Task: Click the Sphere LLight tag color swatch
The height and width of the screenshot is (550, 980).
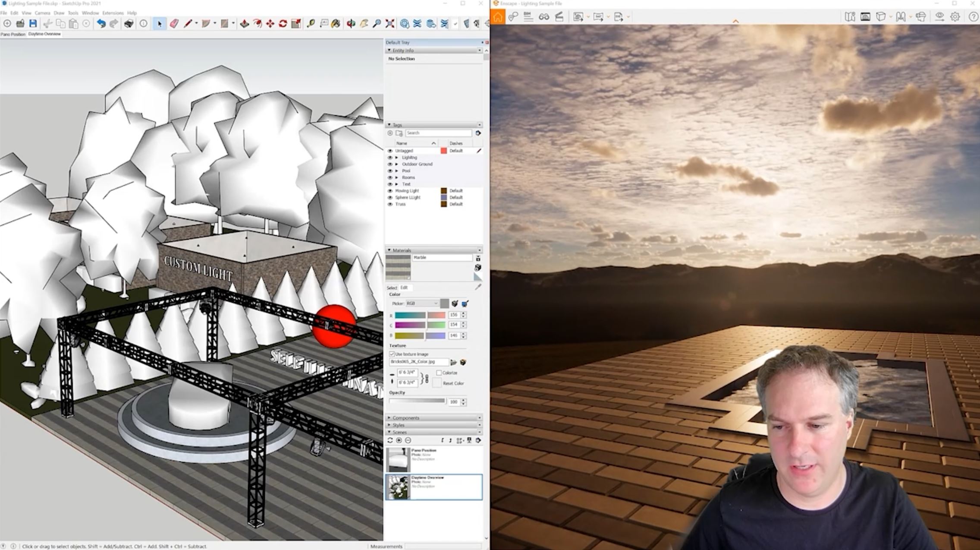Action: tap(443, 198)
